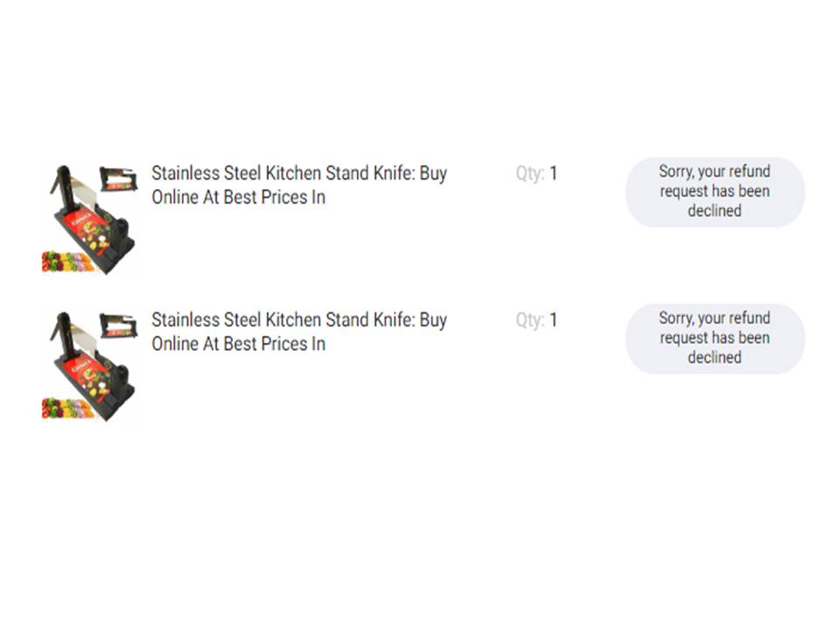Select the first refund declined badge

click(x=715, y=192)
